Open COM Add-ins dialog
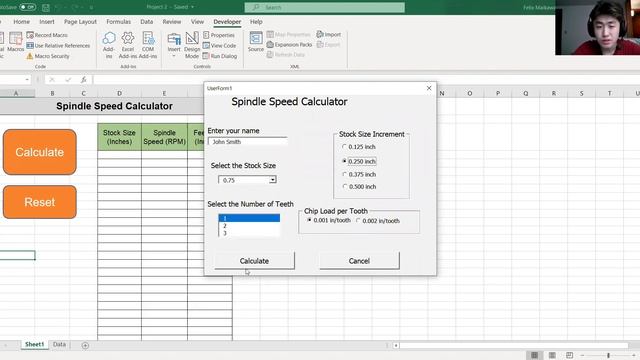 tap(148, 45)
